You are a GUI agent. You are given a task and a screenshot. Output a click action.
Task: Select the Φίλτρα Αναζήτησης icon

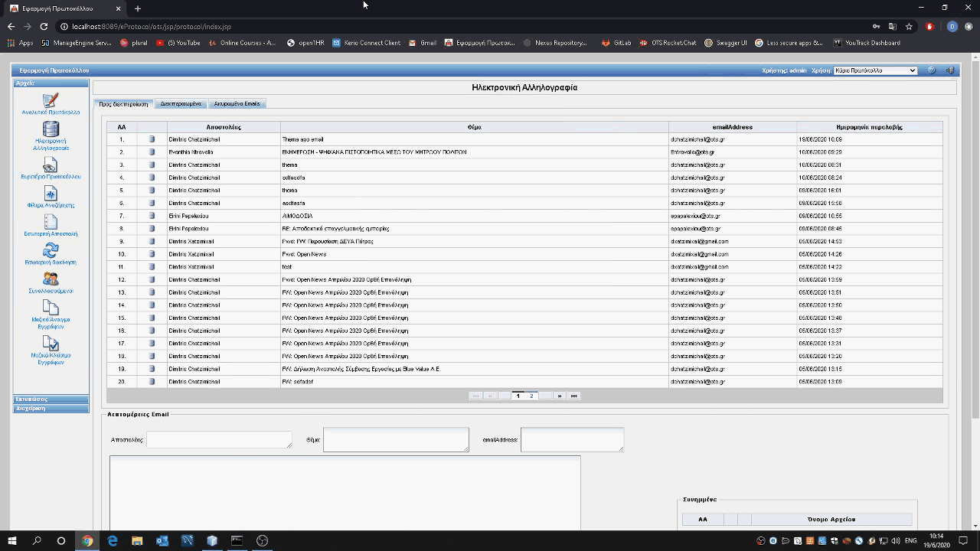(51, 194)
